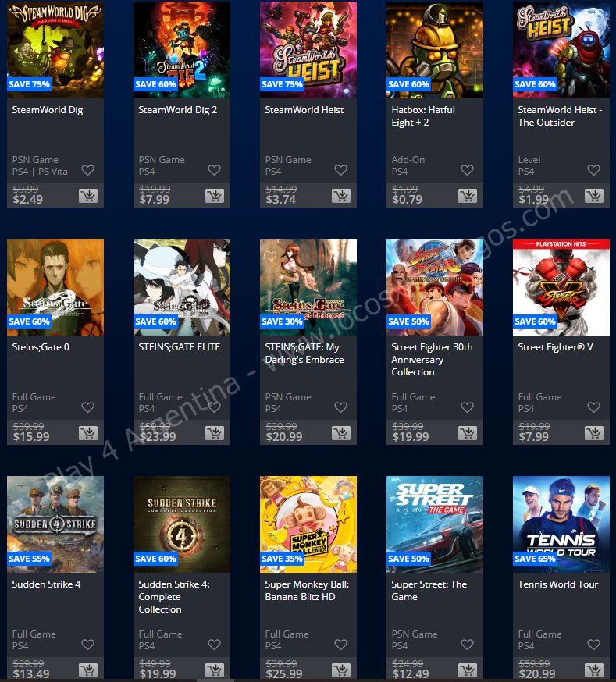Select the Tennis World Tour title link
This screenshot has height=682, width=616.
(557, 584)
